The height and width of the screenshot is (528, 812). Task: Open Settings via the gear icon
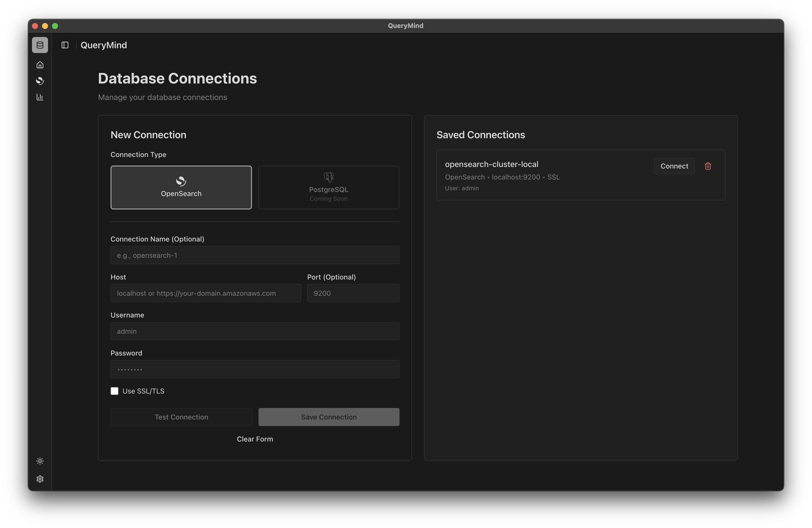(x=40, y=479)
